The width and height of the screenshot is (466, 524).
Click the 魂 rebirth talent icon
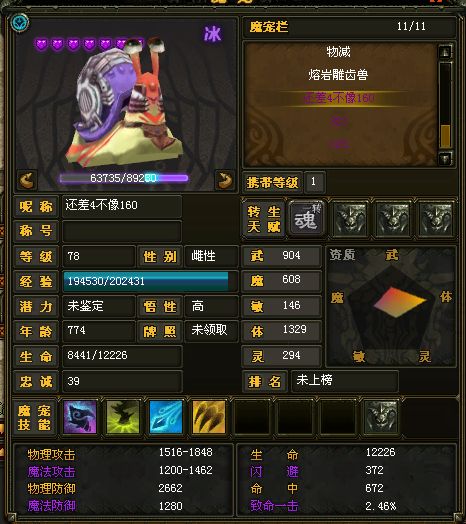(x=307, y=219)
